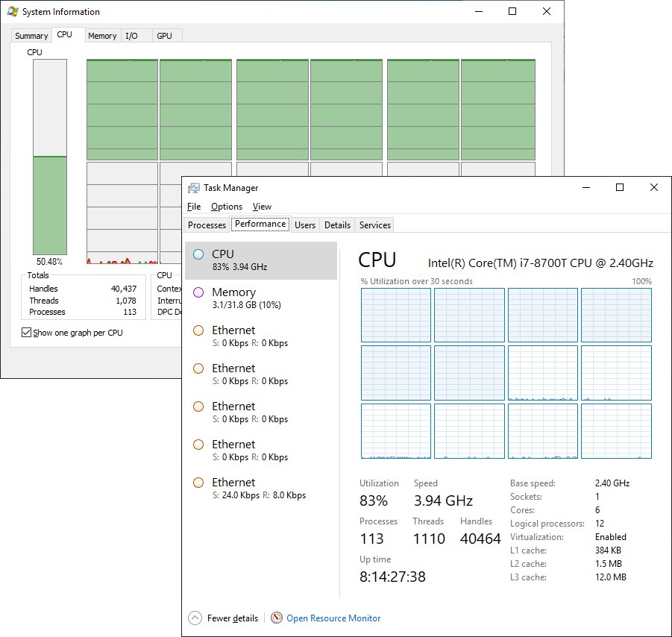Screen dimensions: 672x637
Task: Click the last logical processor graph in bottom row
Action: (x=616, y=431)
